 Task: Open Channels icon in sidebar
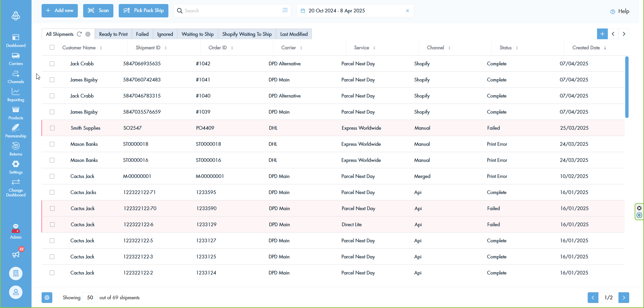tap(16, 74)
